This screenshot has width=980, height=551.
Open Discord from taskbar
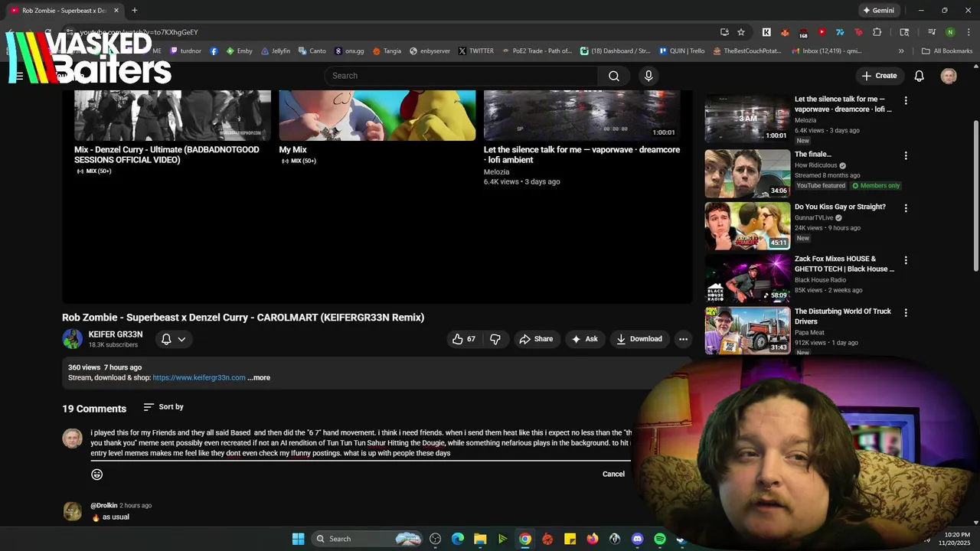[637, 539]
